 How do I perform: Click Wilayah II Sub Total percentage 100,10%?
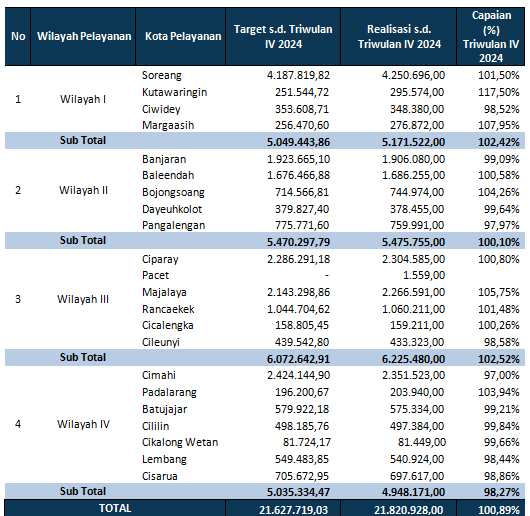pyautogui.click(x=499, y=242)
